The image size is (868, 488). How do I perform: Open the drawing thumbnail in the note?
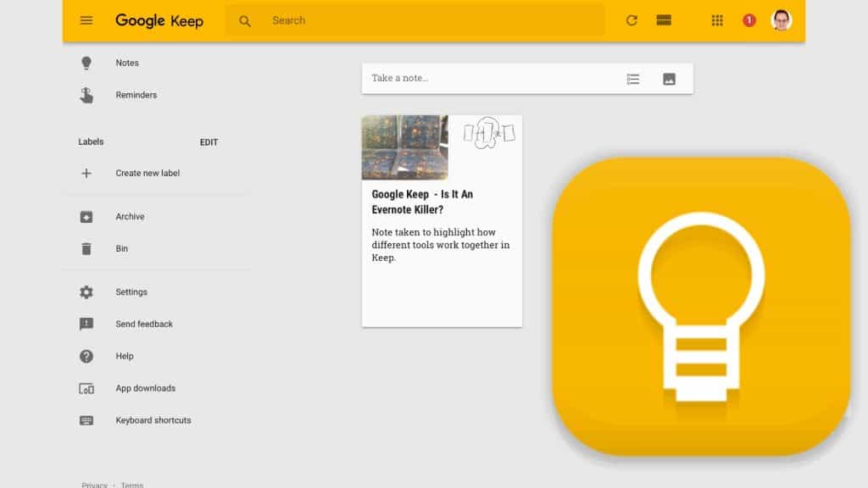[x=489, y=134]
